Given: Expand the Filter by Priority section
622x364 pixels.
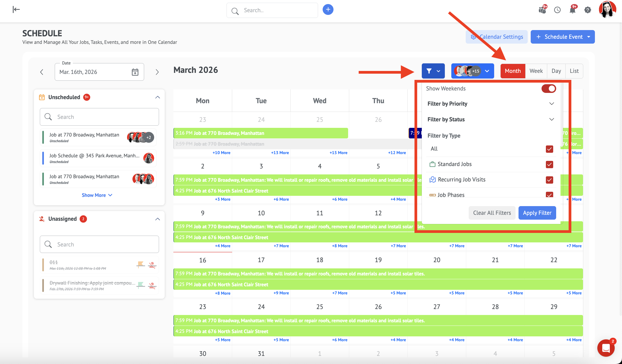Looking at the screenshot, I should pyautogui.click(x=551, y=104).
